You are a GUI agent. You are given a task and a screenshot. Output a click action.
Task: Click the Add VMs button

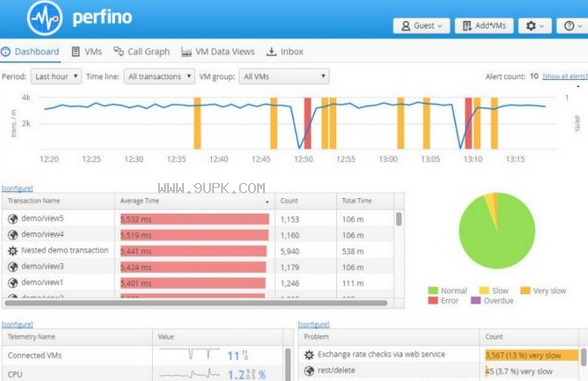(x=484, y=26)
